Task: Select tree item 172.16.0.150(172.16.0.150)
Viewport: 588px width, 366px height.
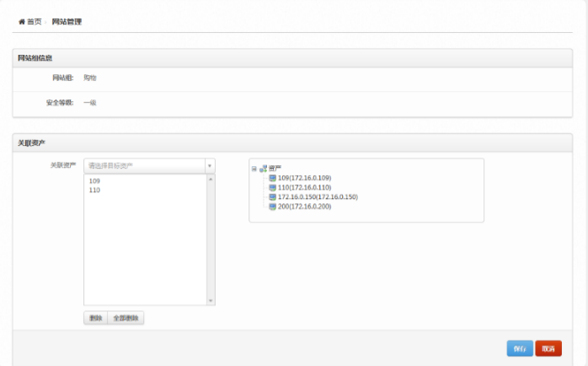Action: coord(318,196)
